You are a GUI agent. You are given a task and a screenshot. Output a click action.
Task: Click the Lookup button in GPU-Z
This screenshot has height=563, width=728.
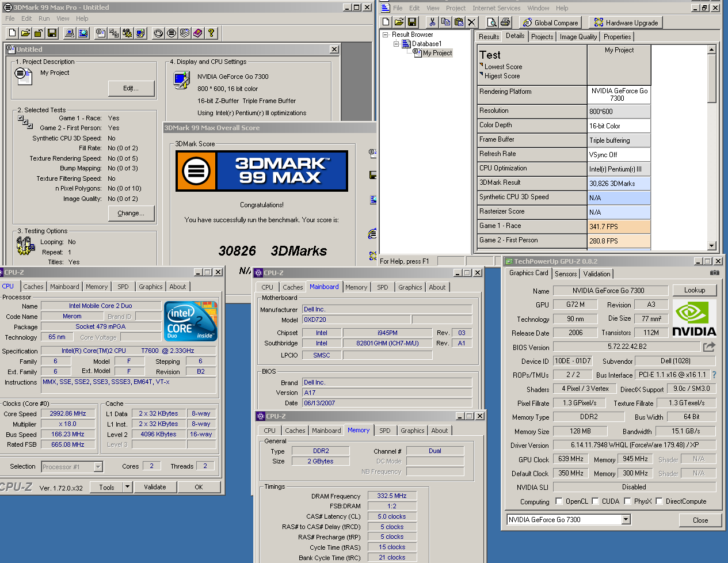(695, 290)
